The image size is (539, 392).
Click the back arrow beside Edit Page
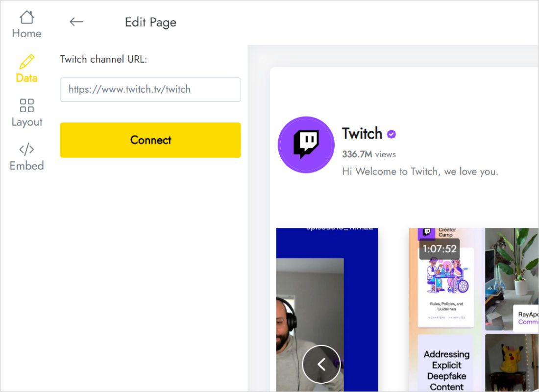[x=76, y=22]
